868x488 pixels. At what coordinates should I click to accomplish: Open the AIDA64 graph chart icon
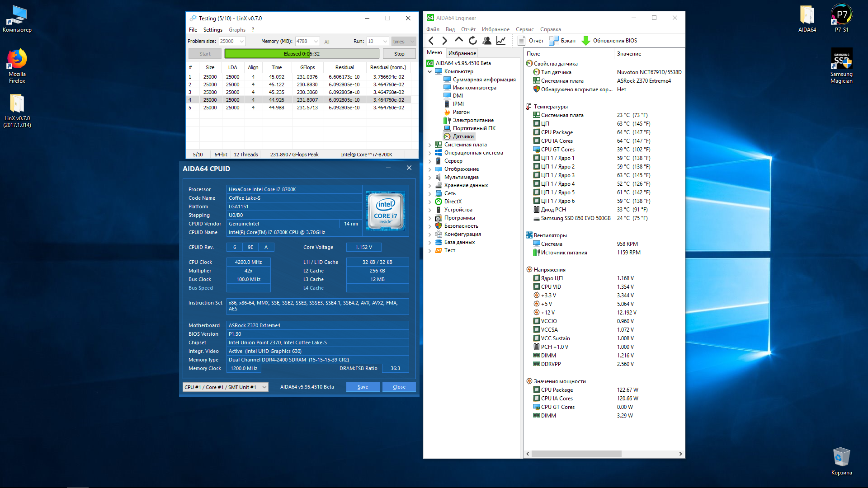point(501,41)
